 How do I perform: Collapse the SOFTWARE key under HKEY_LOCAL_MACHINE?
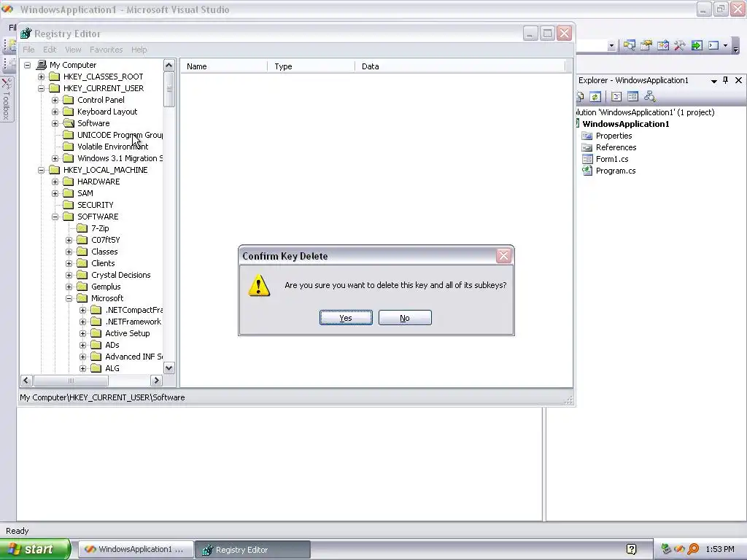[x=55, y=217]
